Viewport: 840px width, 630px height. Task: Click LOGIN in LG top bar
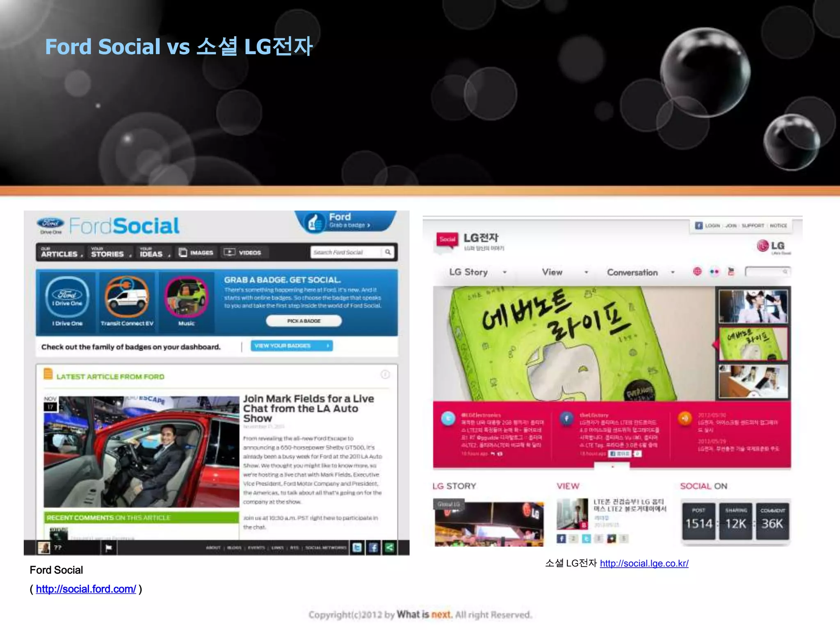click(x=712, y=226)
